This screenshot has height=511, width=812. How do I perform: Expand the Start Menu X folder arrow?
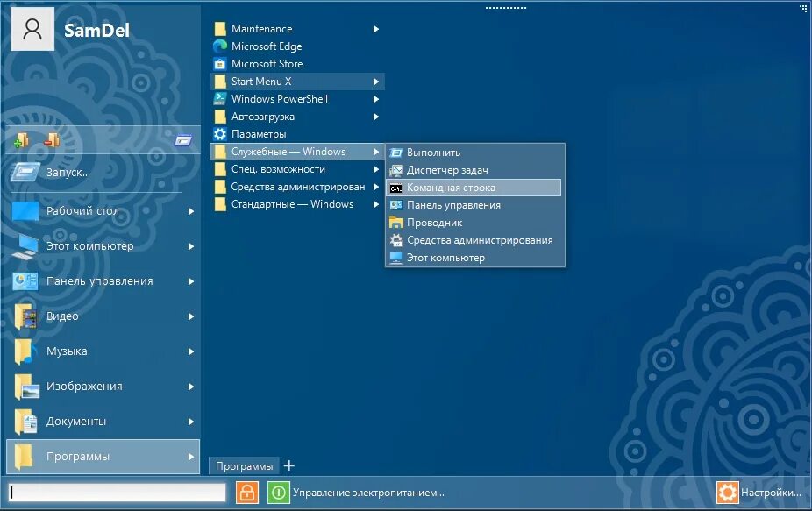pos(376,82)
